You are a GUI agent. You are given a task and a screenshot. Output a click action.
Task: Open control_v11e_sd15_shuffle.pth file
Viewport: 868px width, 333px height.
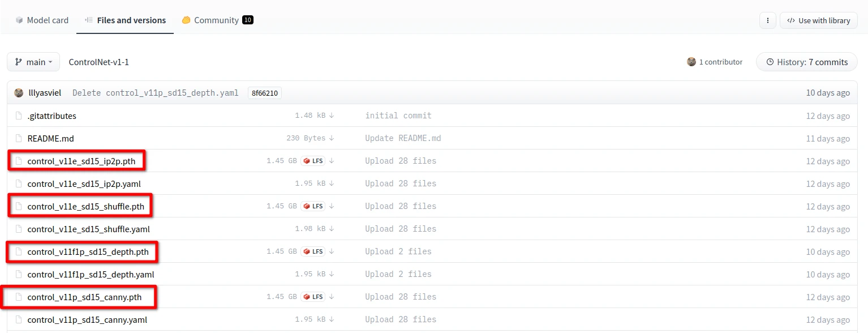[86, 206]
